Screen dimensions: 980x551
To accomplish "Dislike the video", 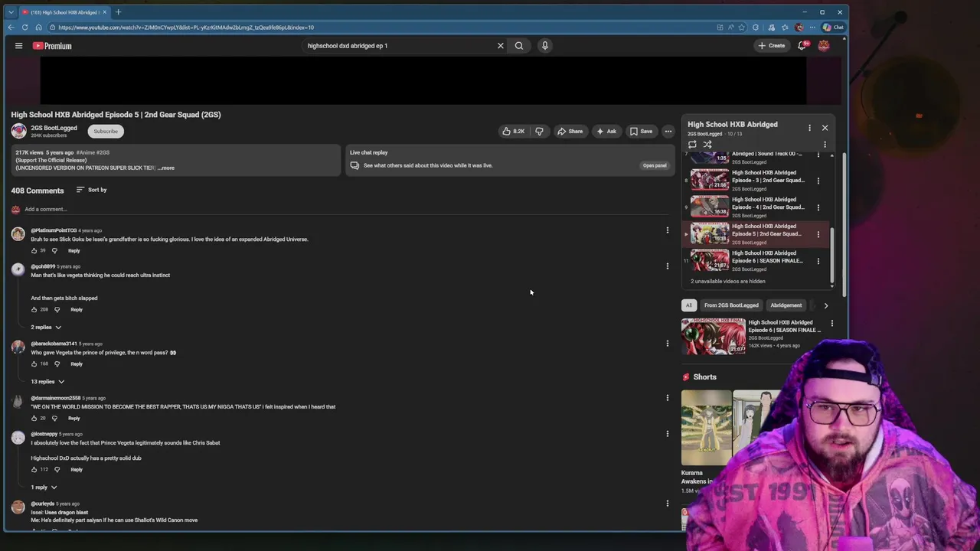I will click(539, 131).
